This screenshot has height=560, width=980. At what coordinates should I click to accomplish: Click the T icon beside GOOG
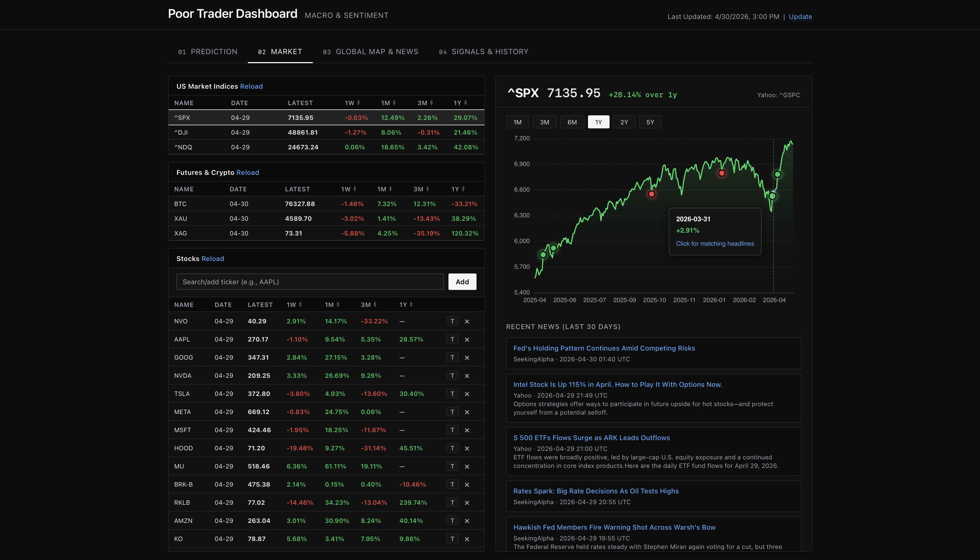point(452,357)
